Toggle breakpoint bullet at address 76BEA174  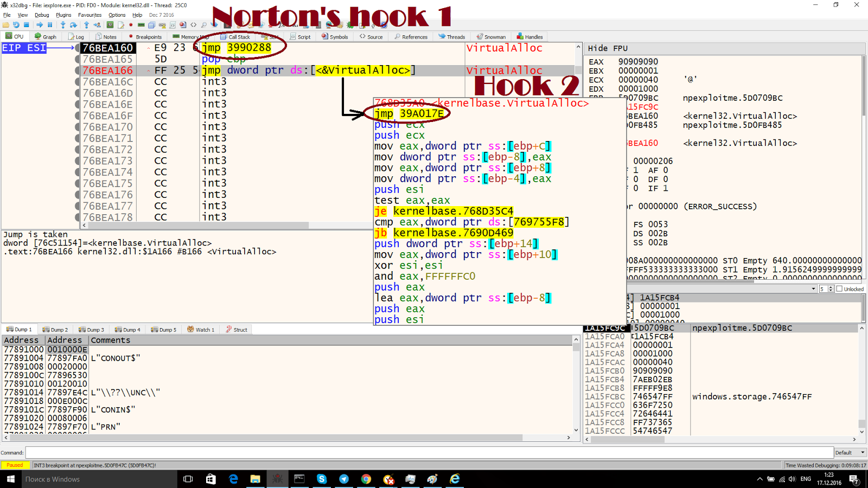78,172
